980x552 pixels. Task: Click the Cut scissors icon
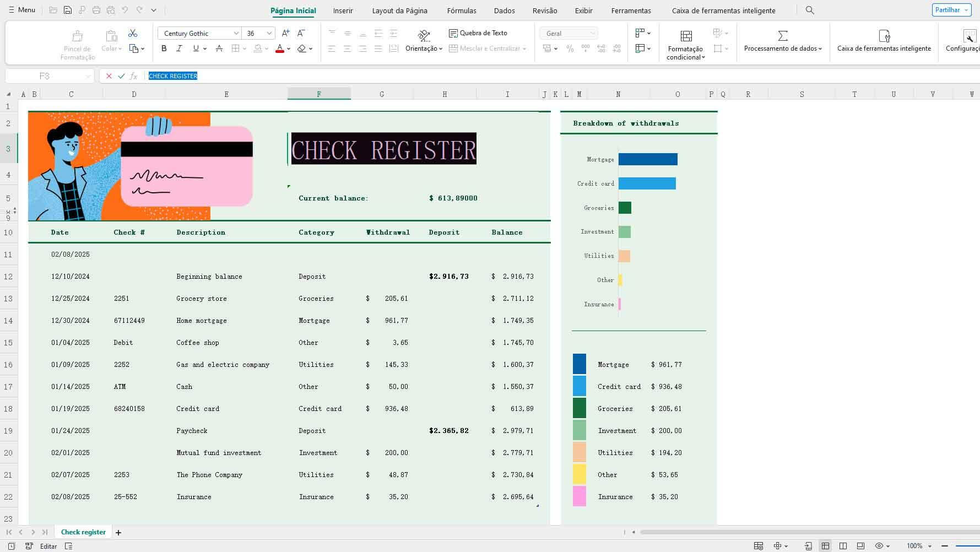click(133, 34)
